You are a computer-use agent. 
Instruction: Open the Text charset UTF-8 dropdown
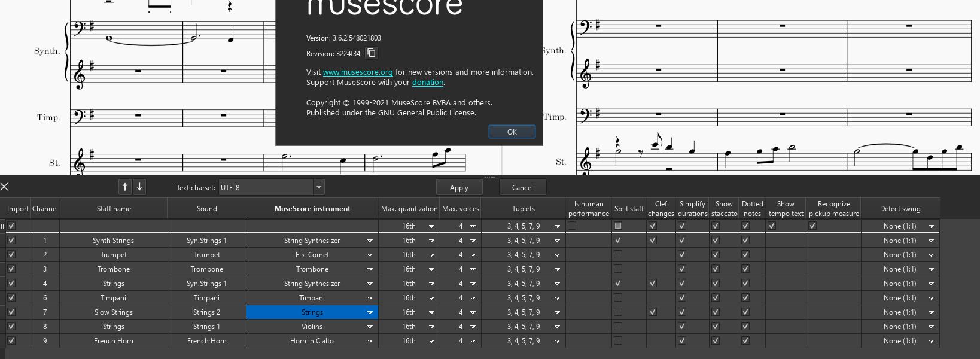272,187
